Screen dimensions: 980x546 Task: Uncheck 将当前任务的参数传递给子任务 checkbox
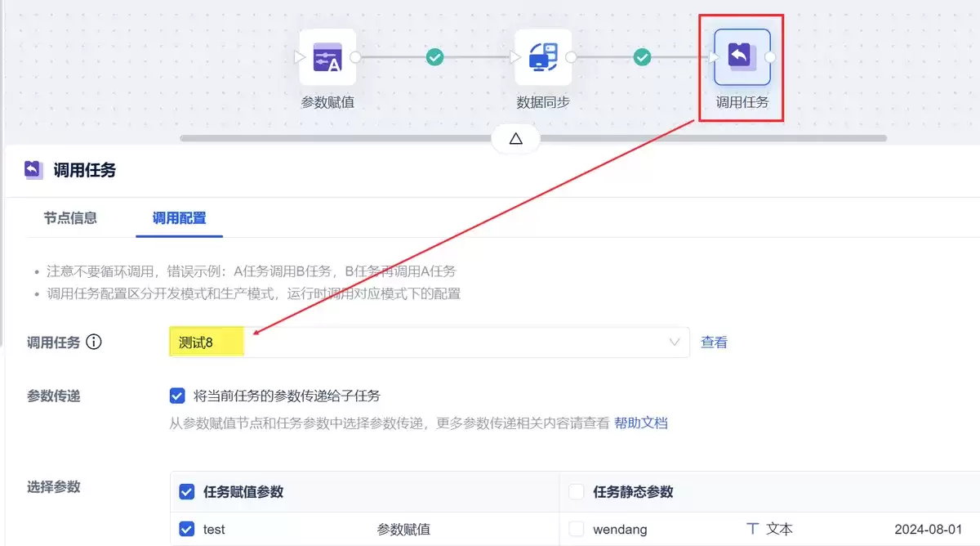click(x=177, y=396)
